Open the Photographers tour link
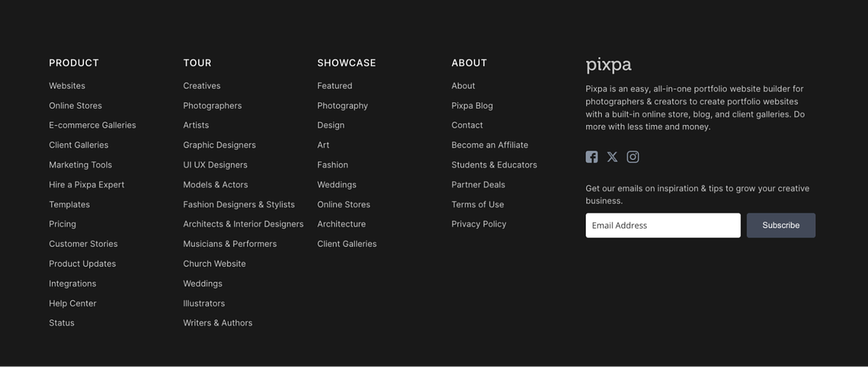Screen dimensions: 868x367 tap(213, 106)
